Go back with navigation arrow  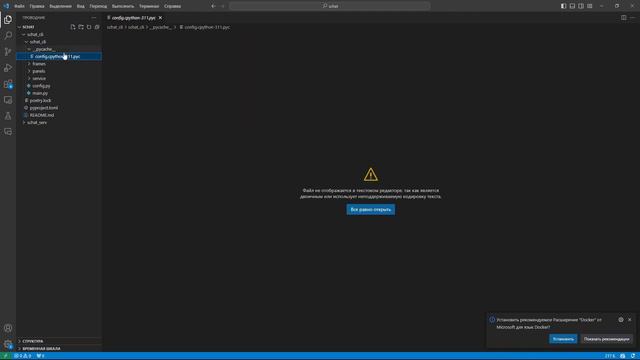(x=213, y=6)
